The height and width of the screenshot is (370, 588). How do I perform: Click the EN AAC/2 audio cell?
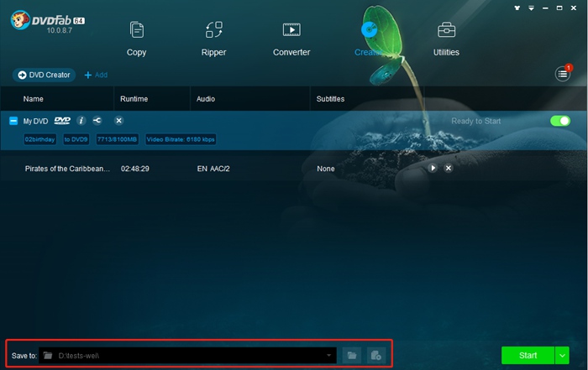point(213,169)
